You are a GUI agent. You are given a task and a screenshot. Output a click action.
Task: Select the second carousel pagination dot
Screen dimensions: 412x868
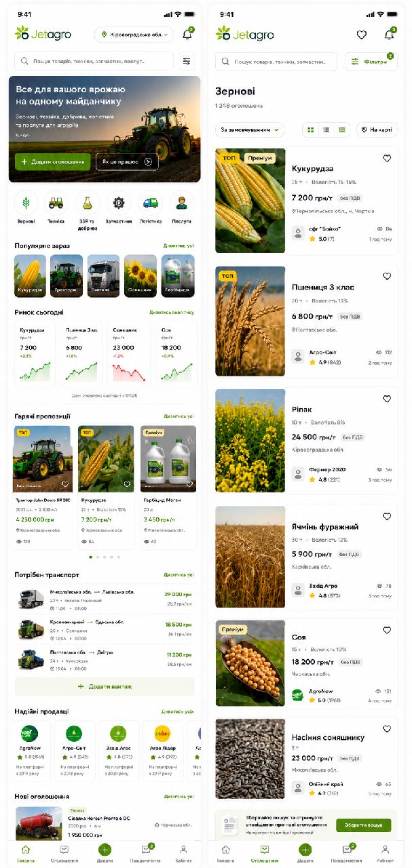coord(97,557)
